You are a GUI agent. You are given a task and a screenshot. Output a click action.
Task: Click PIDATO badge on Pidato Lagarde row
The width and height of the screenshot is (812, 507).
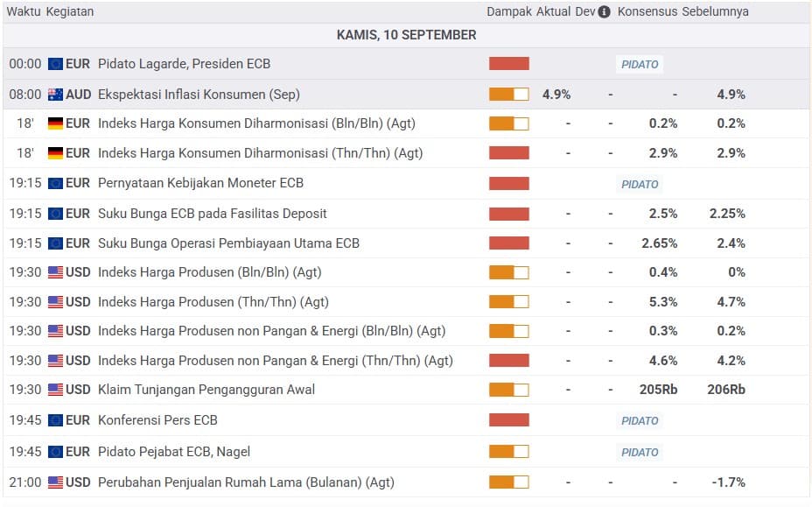click(640, 64)
